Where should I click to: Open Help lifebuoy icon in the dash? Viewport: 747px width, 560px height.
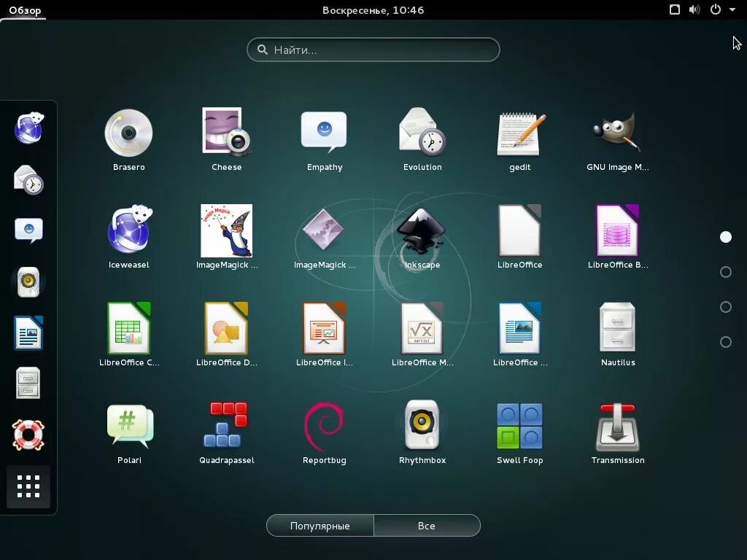28,435
